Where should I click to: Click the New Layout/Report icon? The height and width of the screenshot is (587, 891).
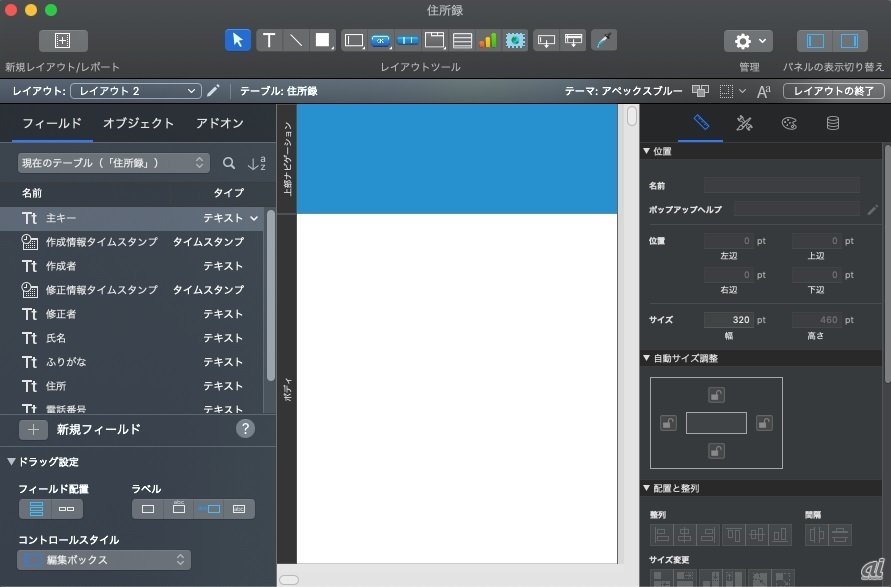(x=63, y=41)
